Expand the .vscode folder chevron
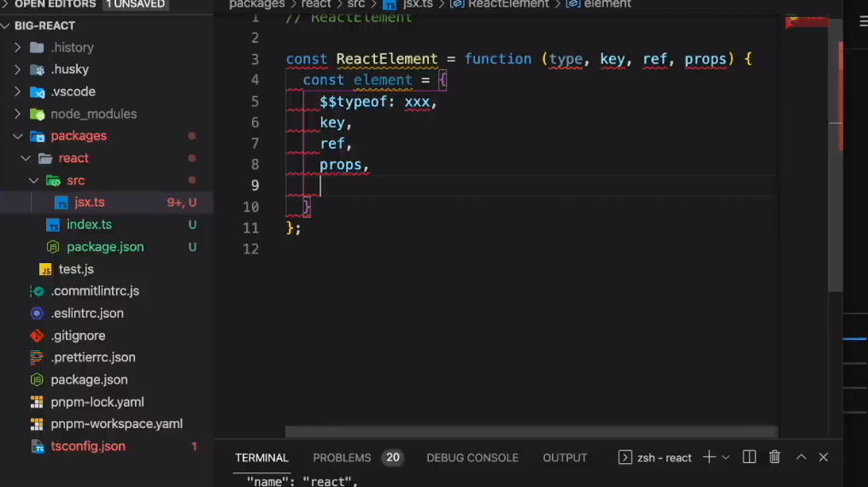This screenshot has height=487, width=868. 17,92
